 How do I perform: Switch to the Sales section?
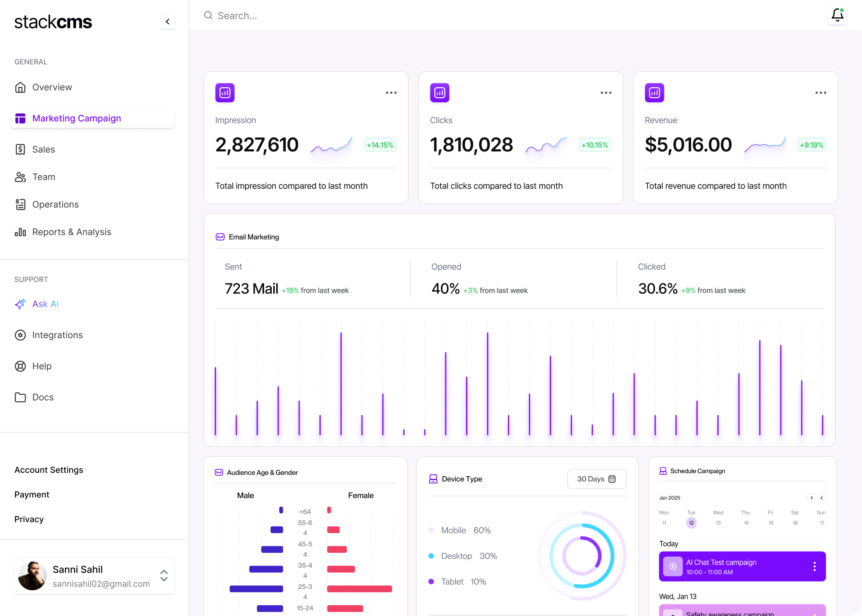point(43,149)
